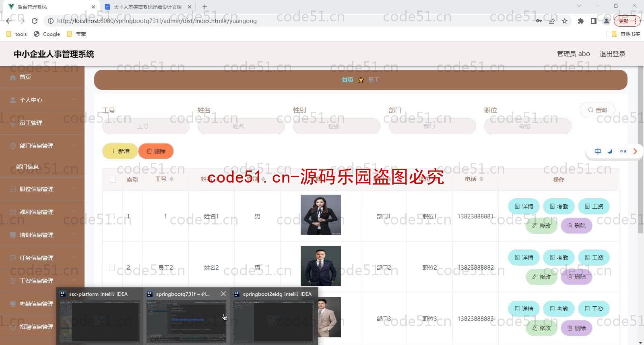Open Chrome profile avatar icon
This screenshot has height=345, width=644.
[607, 21]
